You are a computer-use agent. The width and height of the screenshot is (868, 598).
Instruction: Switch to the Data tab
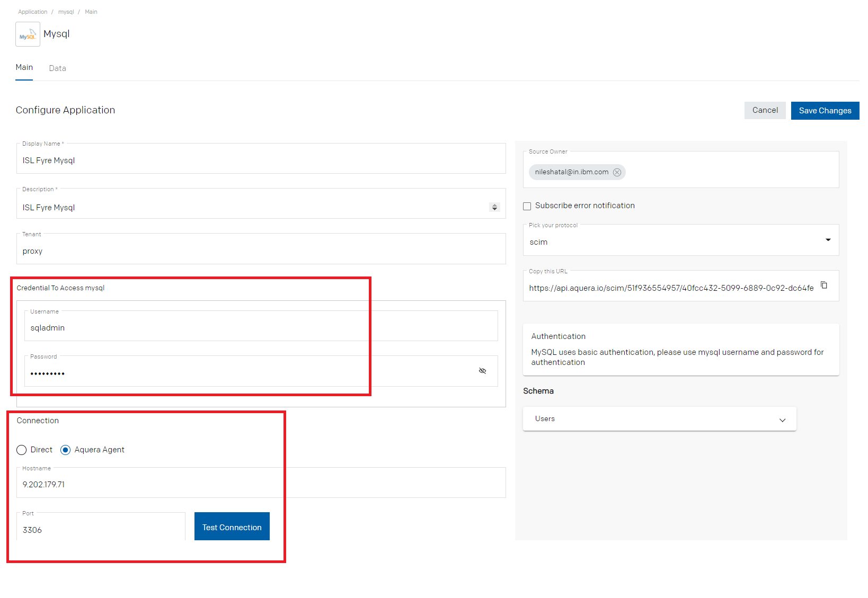57,68
